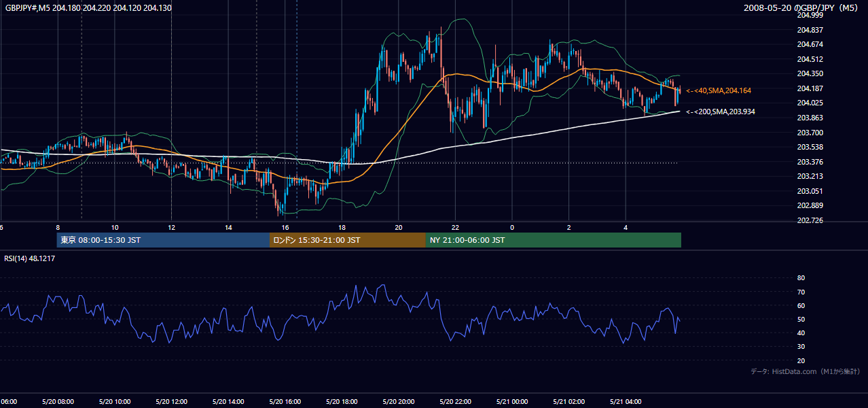Click hour label 10 under price chart
Viewport: 868px width, 408px height.
pos(115,227)
